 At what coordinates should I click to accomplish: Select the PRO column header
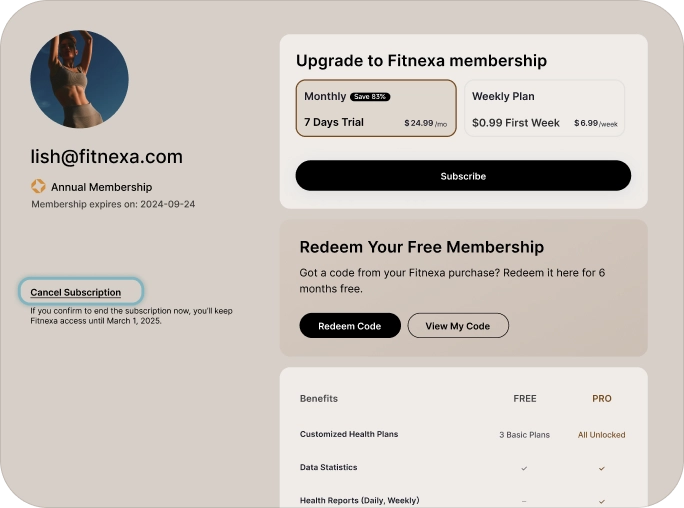[601, 398]
